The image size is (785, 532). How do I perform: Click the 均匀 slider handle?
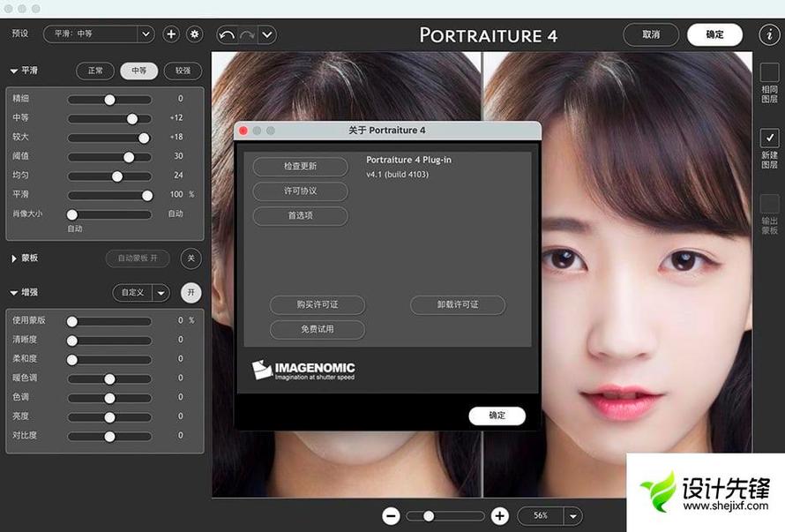(117, 176)
